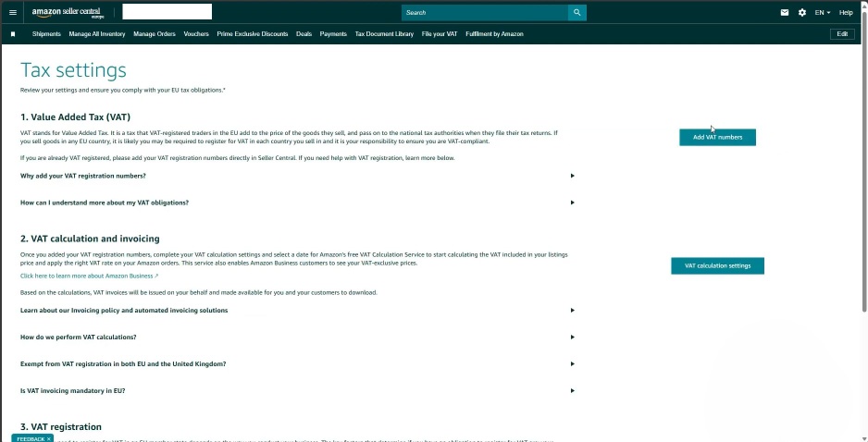The width and height of the screenshot is (868, 442).
Task: Click the '1. Value Added Tax (VAT)' heading
Action: [x=75, y=117]
